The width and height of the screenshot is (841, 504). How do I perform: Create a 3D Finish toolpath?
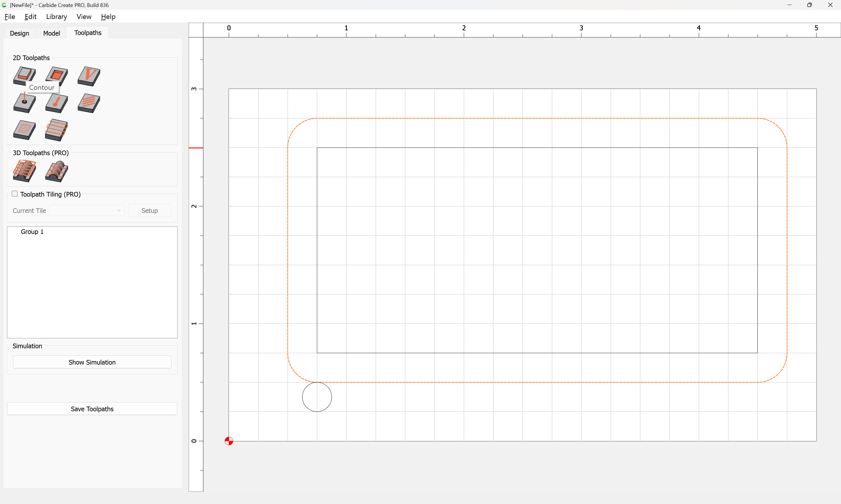[x=56, y=171]
